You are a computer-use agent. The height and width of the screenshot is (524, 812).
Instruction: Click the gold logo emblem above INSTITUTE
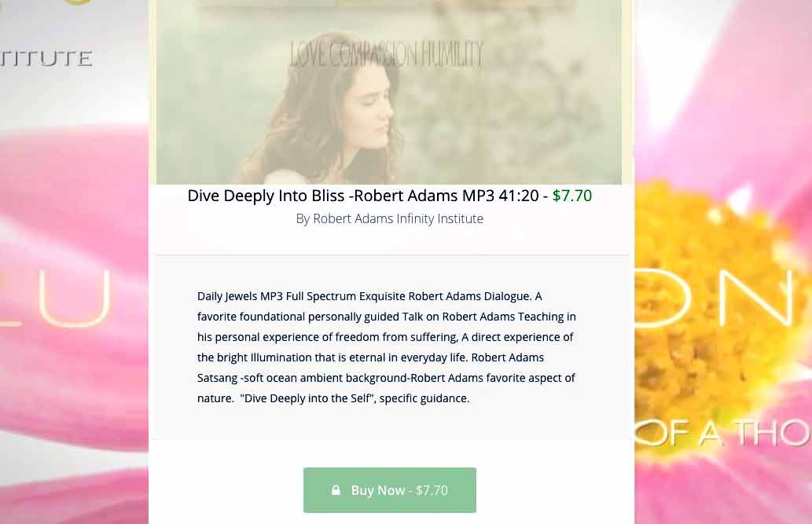point(78,2)
